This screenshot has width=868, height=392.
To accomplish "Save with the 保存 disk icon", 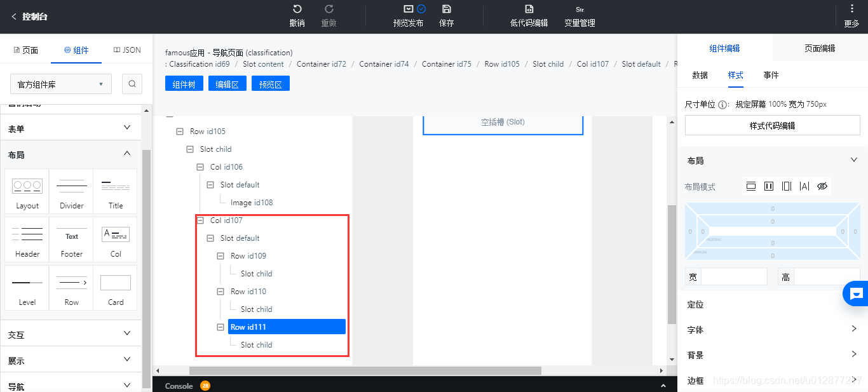I will click(x=447, y=9).
